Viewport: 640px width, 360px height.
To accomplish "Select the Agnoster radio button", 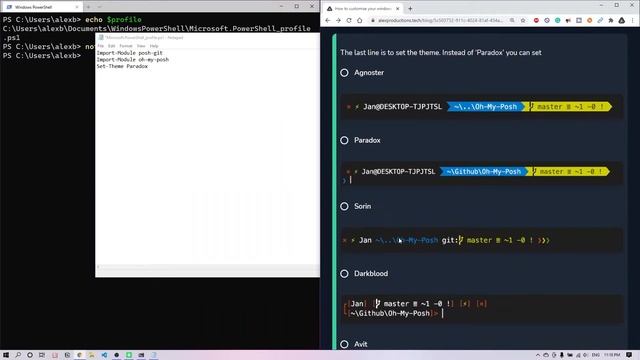I will pos(344,73).
